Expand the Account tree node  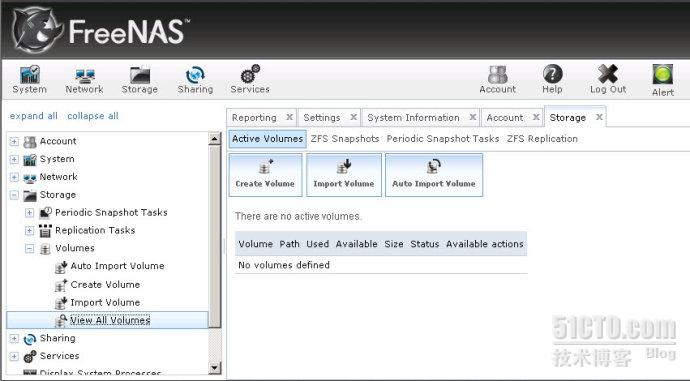coord(14,142)
